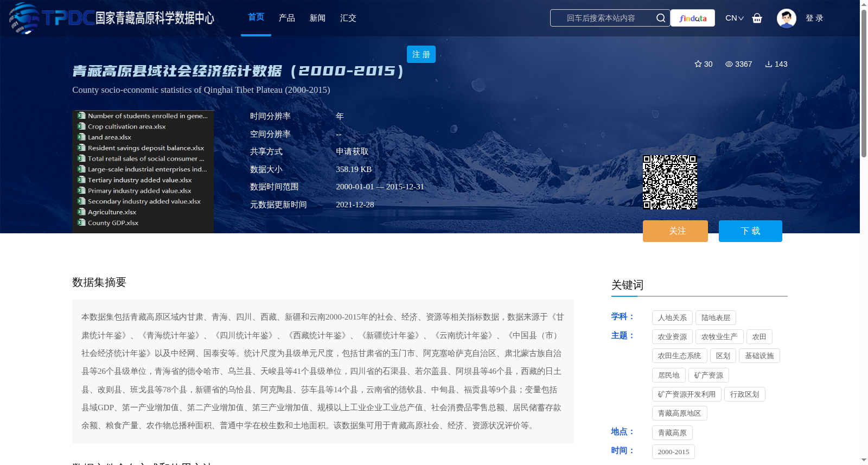Viewport: 868px width, 465px height.
Task: Open the CN language dropdown
Action: click(735, 18)
